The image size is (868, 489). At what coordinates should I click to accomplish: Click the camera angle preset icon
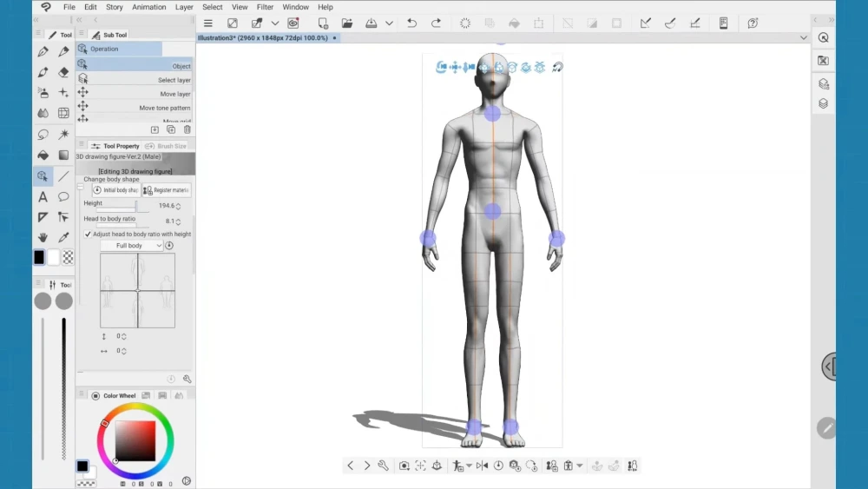click(x=404, y=466)
